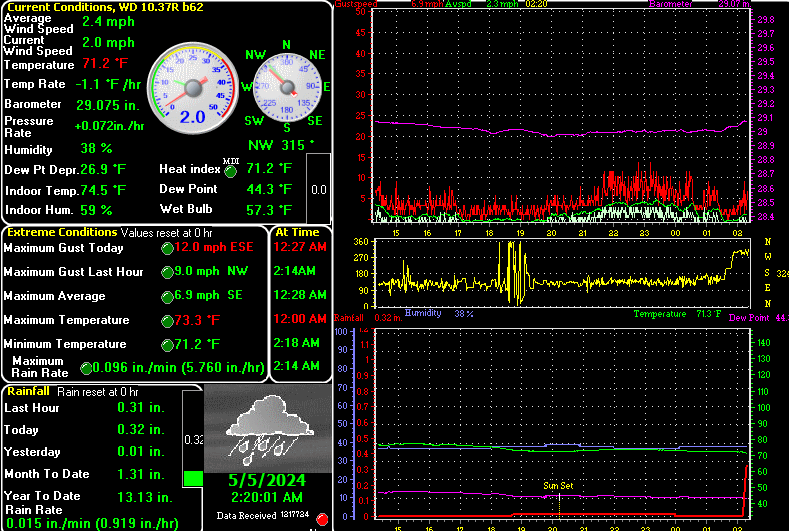Click the red 71.2 °F temperature reading
Viewport: 789px width, 531px height.
coord(105,63)
